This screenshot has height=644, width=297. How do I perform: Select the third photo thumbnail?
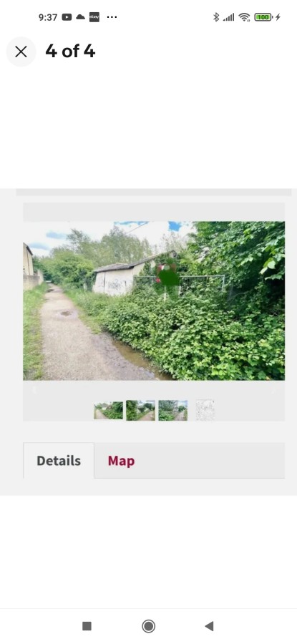click(173, 410)
